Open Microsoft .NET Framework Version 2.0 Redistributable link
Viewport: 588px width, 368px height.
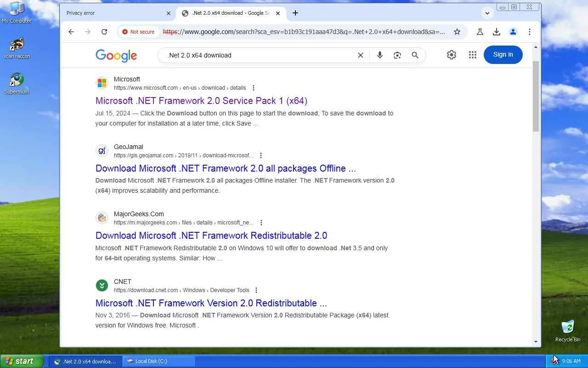pyautogui.click(x=211, y=303)
